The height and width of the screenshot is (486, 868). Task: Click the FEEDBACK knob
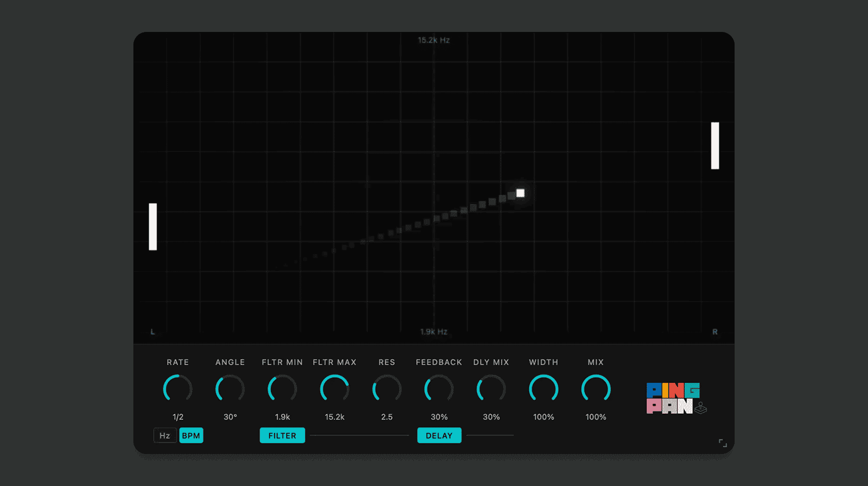(439, 389)
